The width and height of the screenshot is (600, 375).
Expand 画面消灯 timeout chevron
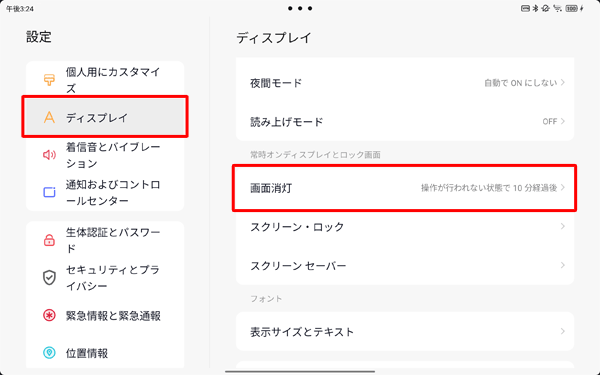(x=562, y=188)
